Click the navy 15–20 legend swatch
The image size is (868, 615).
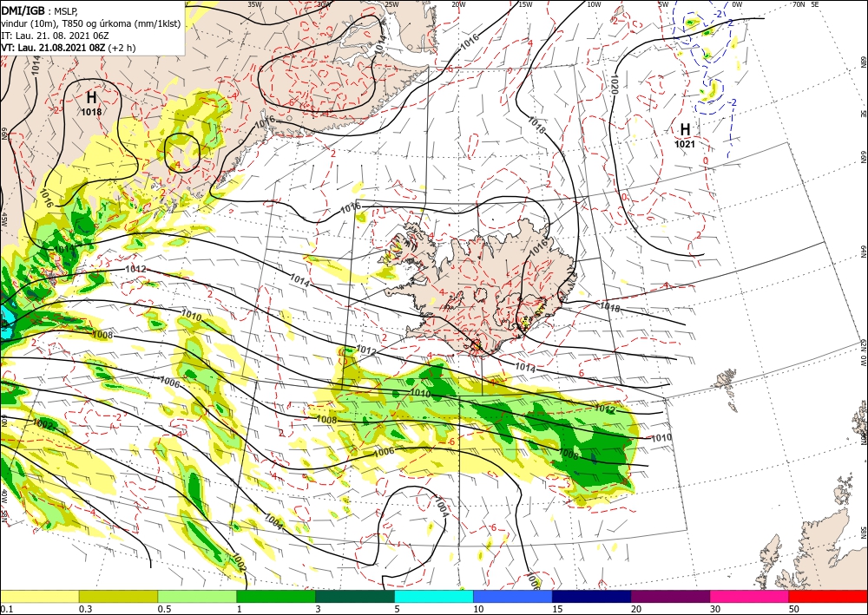[592, 596]
